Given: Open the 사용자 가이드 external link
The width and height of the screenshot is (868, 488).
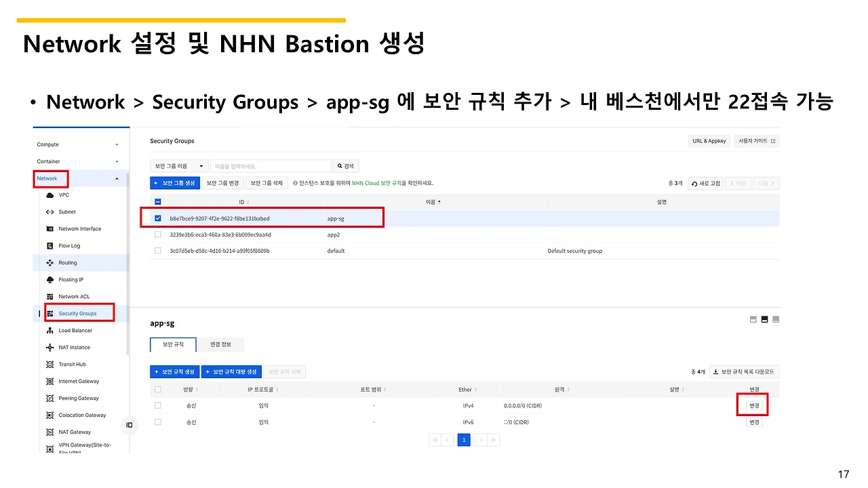Looking at the screenshot, I should (x=757, y=141).
